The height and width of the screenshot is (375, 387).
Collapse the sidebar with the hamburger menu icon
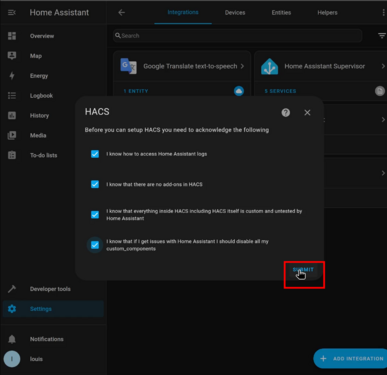click(x=12, y=13)
